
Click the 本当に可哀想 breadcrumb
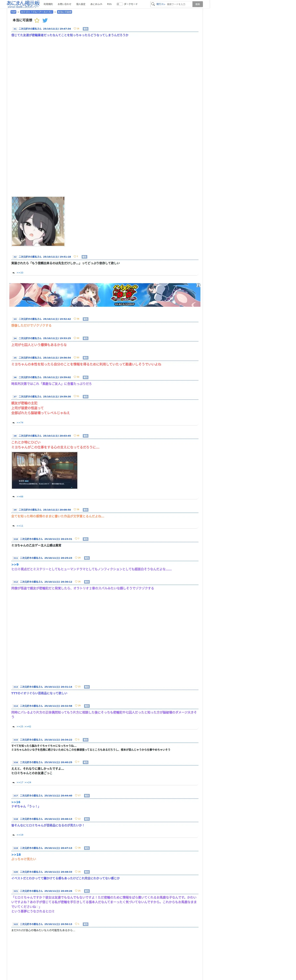[64, 12]
